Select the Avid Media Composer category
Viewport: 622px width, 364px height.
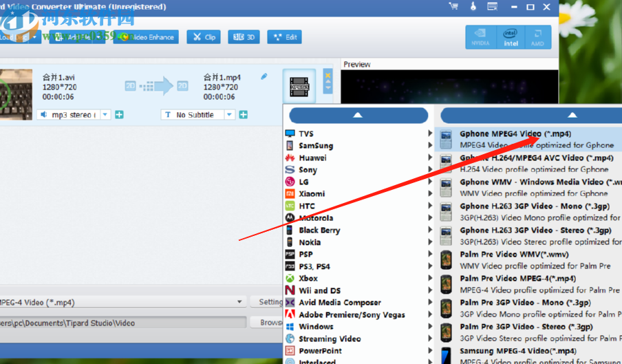358,303
